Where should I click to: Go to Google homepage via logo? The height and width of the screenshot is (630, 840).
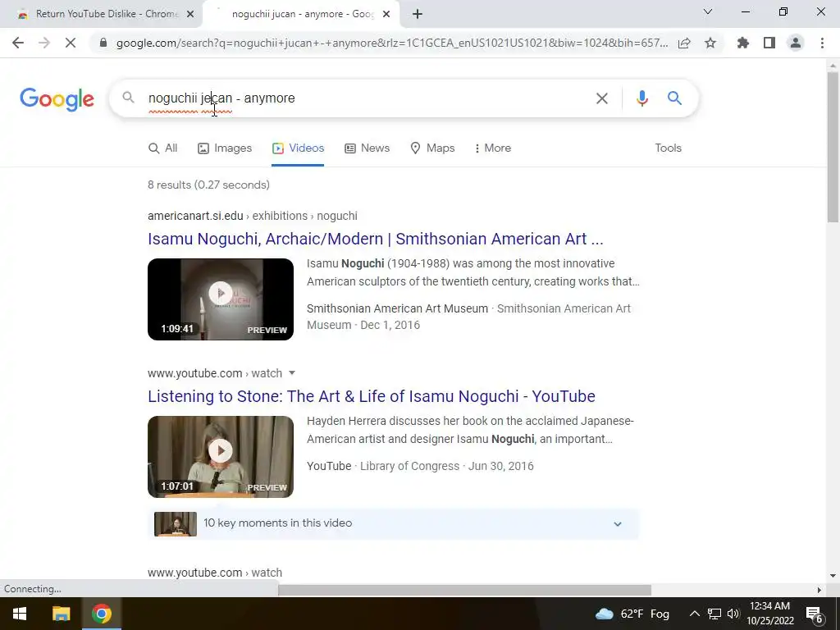[57, 99]
